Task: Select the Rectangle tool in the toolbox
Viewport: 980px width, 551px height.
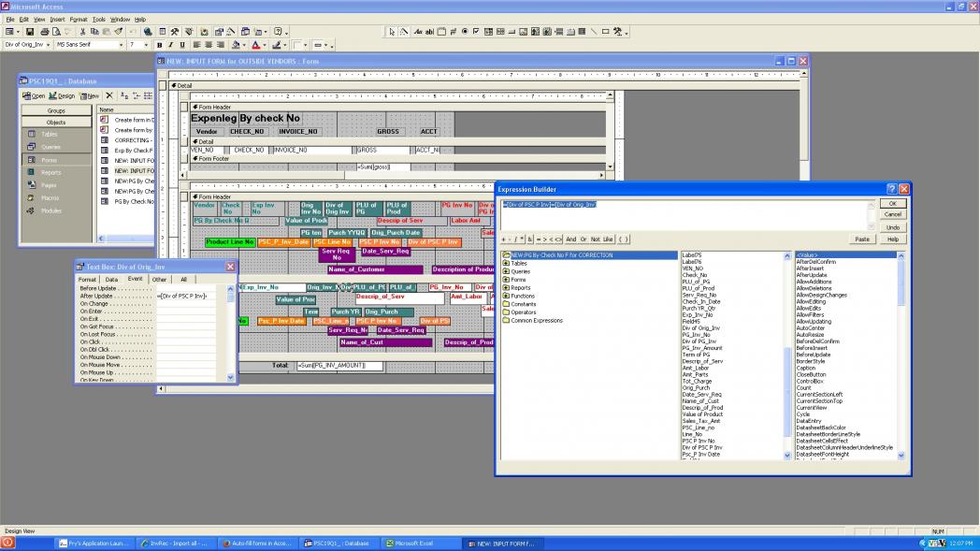Action: coord(606,31)
